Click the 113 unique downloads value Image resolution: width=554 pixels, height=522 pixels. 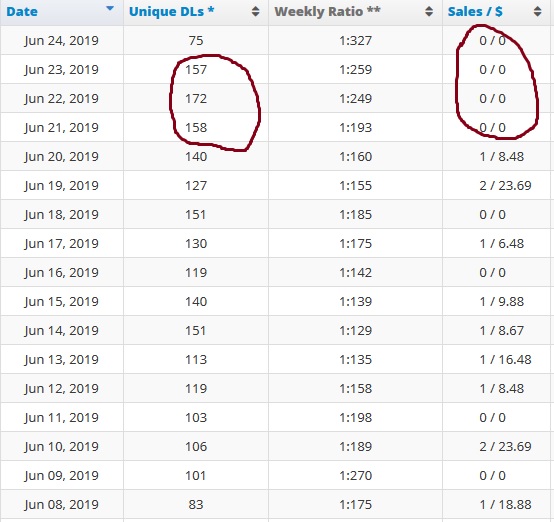tap(196, 359)
